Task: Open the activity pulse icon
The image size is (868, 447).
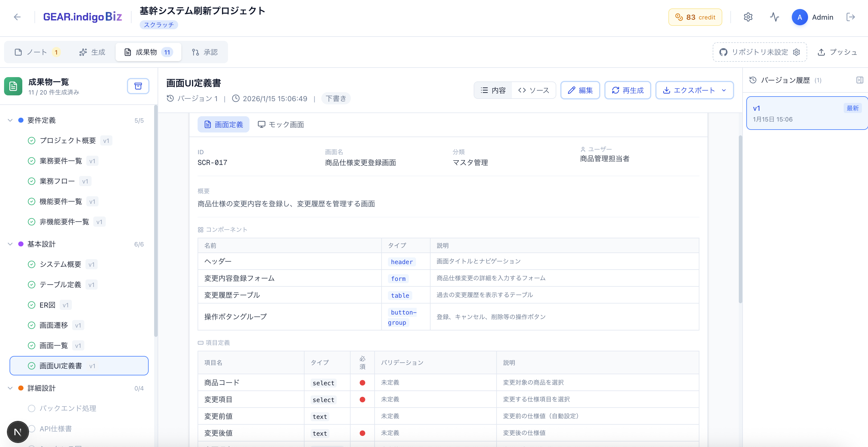Action: (774, 17)
